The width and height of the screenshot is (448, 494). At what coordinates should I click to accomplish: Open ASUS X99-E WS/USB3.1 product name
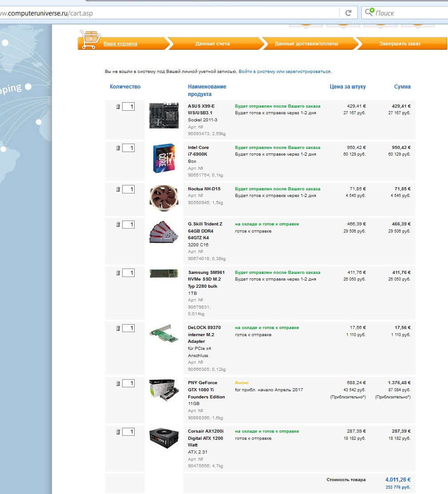201,109
